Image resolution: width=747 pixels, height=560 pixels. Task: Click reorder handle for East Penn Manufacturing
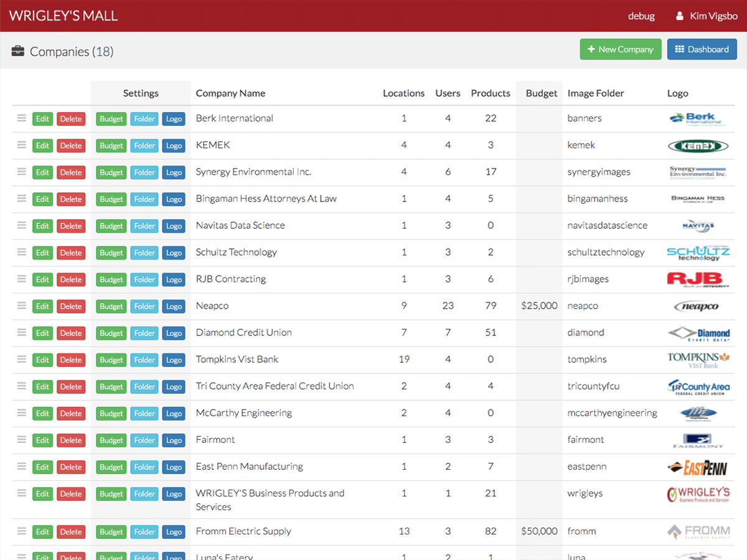[x=22, y=466]
